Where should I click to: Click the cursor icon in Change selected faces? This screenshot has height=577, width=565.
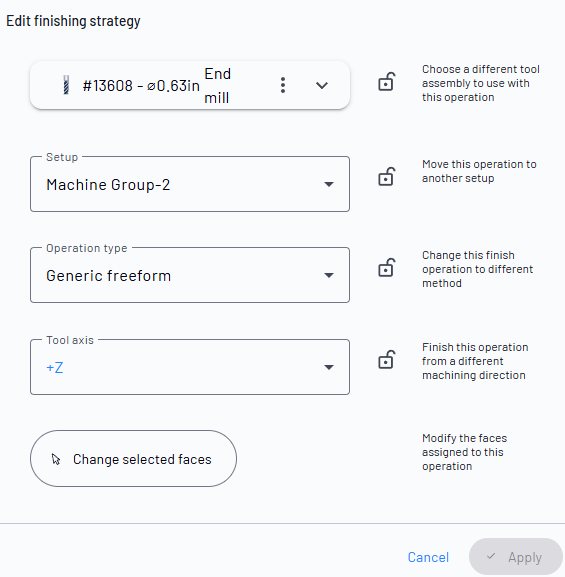pyautogui.click(x=56, y=459)
